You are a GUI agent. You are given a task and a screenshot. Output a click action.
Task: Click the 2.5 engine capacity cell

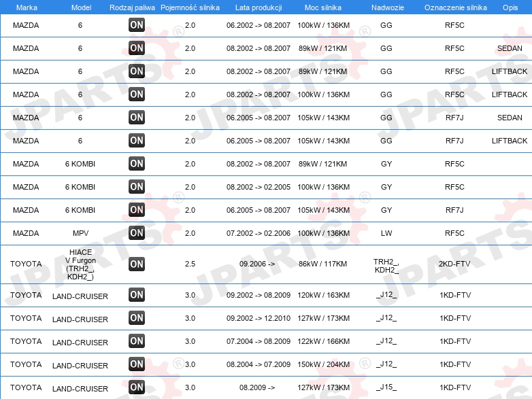190,264
